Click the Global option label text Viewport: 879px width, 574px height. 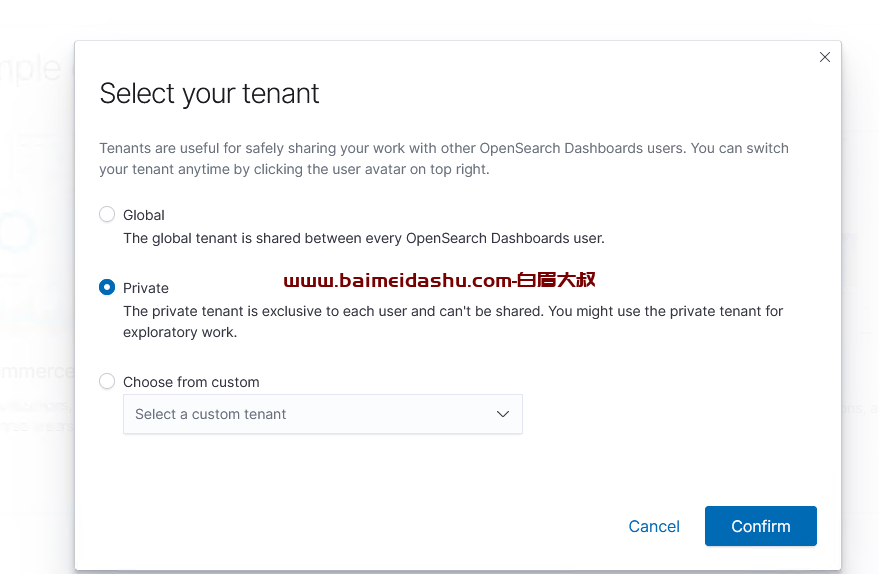point(144,215)
